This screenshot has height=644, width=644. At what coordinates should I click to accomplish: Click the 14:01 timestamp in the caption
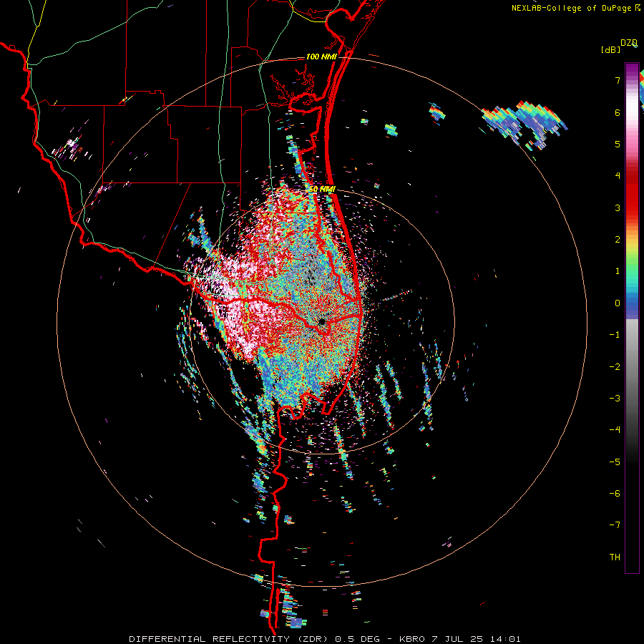pyautogui.click(x=507, y=639)
